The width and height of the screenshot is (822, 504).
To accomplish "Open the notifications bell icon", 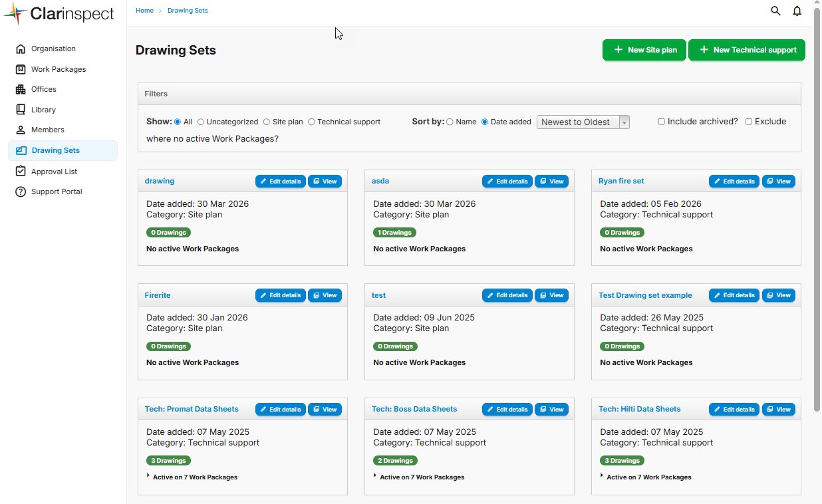I will [797, 11].
